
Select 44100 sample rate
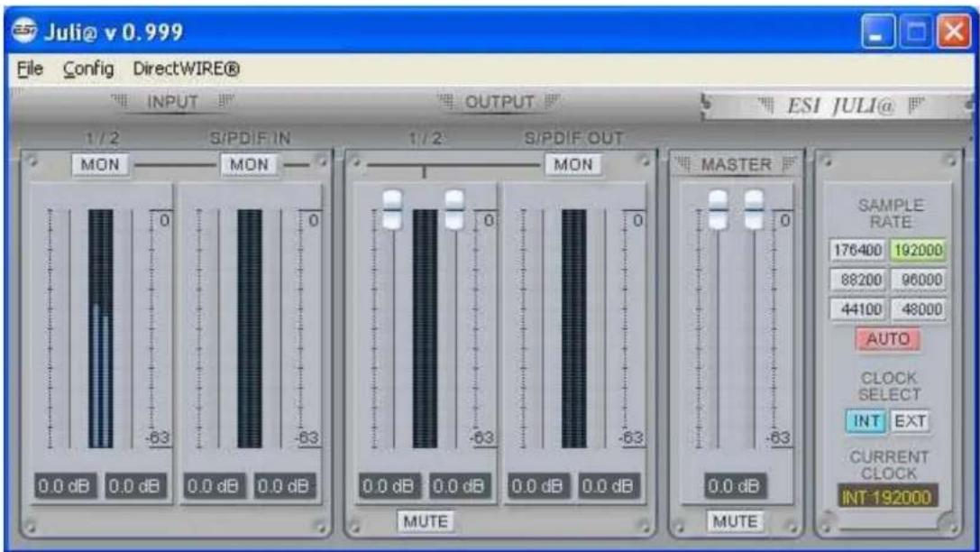tap(857, 308)
